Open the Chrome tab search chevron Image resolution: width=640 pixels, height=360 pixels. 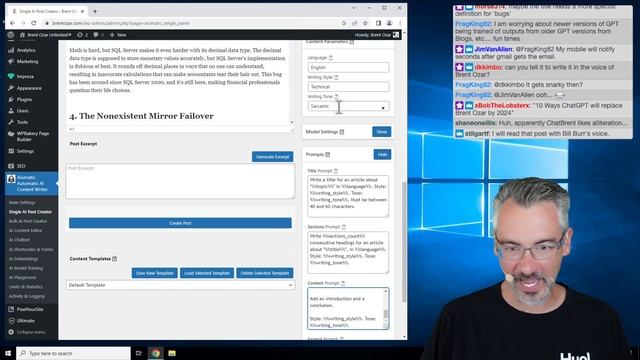pyautogui.click(x=353, y=8)
